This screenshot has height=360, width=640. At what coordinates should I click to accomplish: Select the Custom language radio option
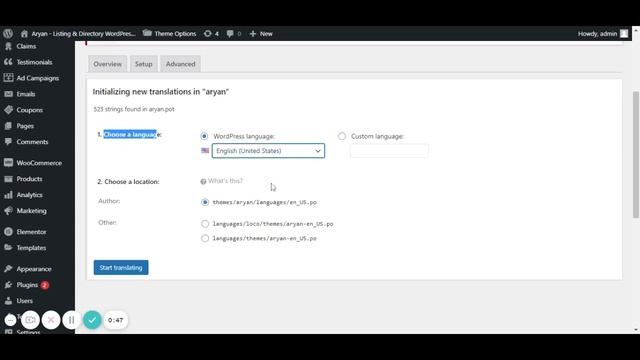342,136
